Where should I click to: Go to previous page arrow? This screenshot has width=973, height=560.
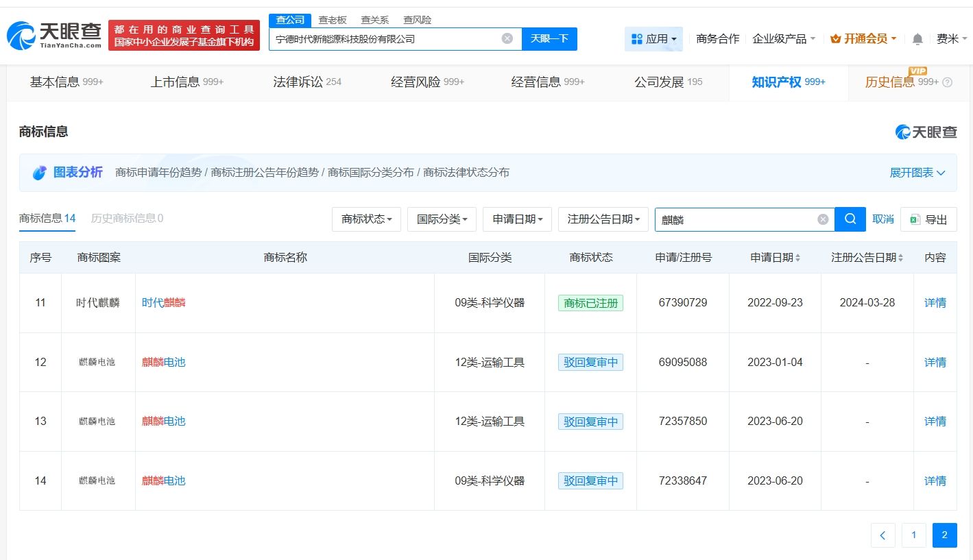coord(883,535)
